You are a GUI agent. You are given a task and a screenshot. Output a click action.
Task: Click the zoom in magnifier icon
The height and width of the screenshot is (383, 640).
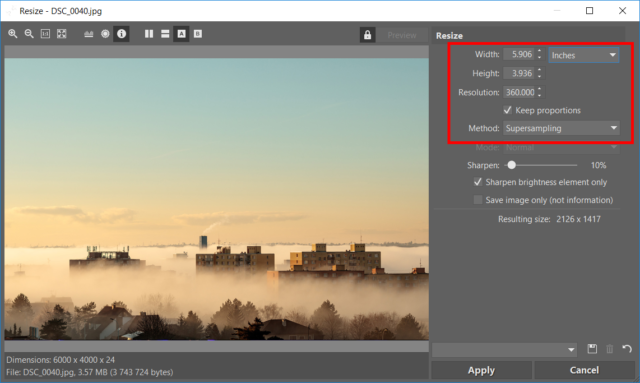[x=13, y=34]
